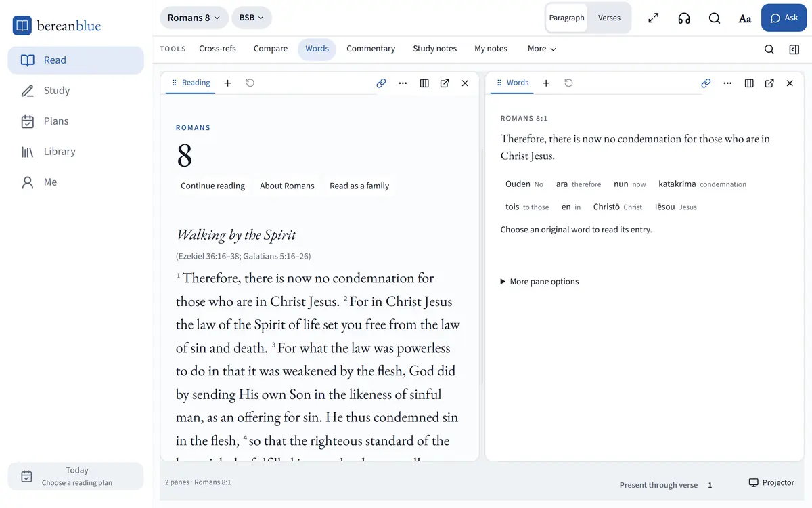The width and height of the screenshot is (812, 508).
Task: Open the nun (now) word entry
Action: (630, 184)
